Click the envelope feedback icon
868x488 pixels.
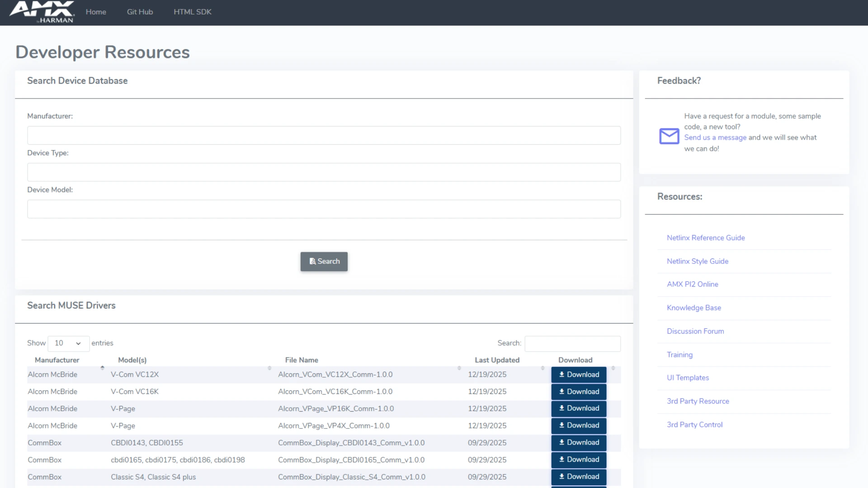pyautogui.click(x=669, y=136)
